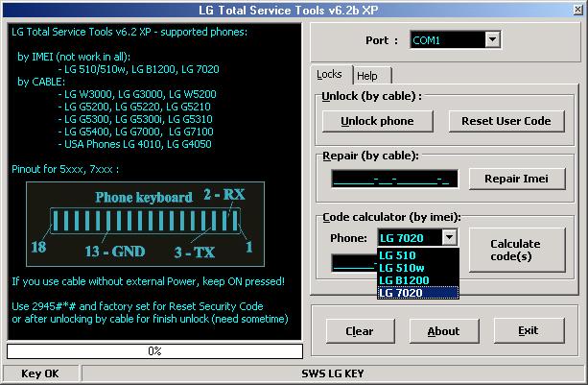
Task: Click the SWS LG KEY status text
Action: (333, 373)
